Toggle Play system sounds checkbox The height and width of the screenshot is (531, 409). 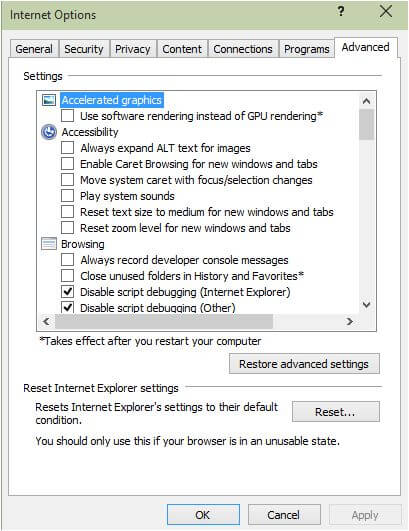[x=67, y=196]
